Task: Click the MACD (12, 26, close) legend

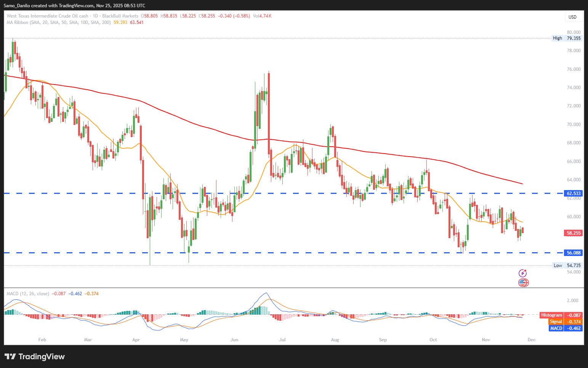Action: tap(28, 294)
